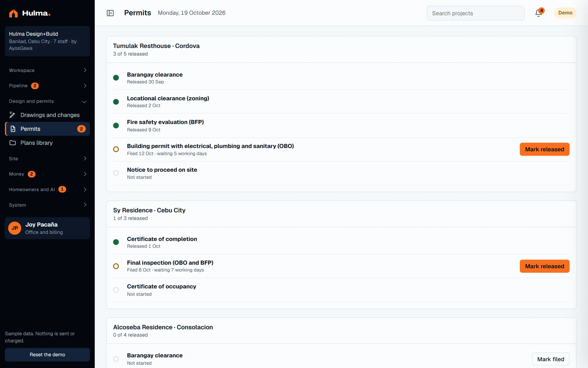This screenshot has width=588, height=368.
Task: Click 'Sy Residence · Cebu City' project heading
Action: click(149, 210)
